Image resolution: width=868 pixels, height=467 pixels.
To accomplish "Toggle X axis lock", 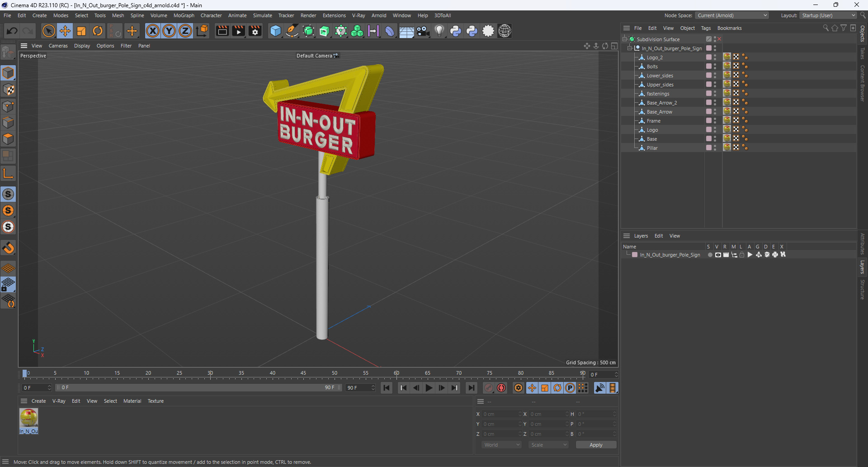I will coord(153,31).
